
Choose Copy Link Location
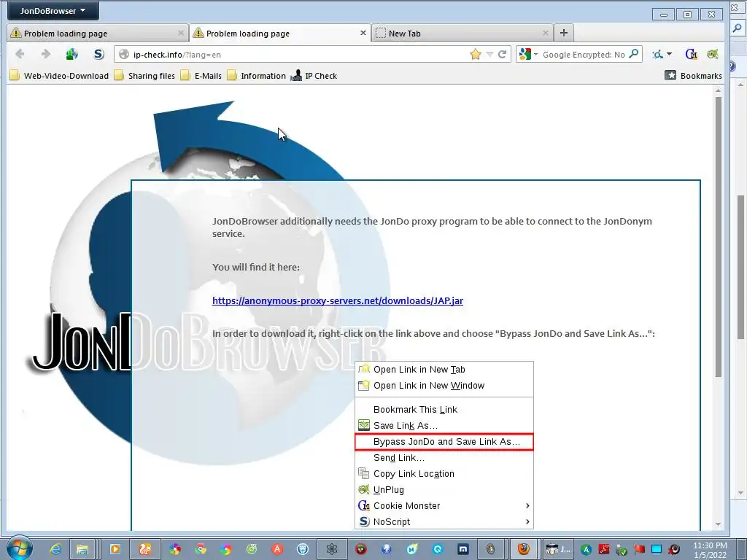[x=444, y=474]
